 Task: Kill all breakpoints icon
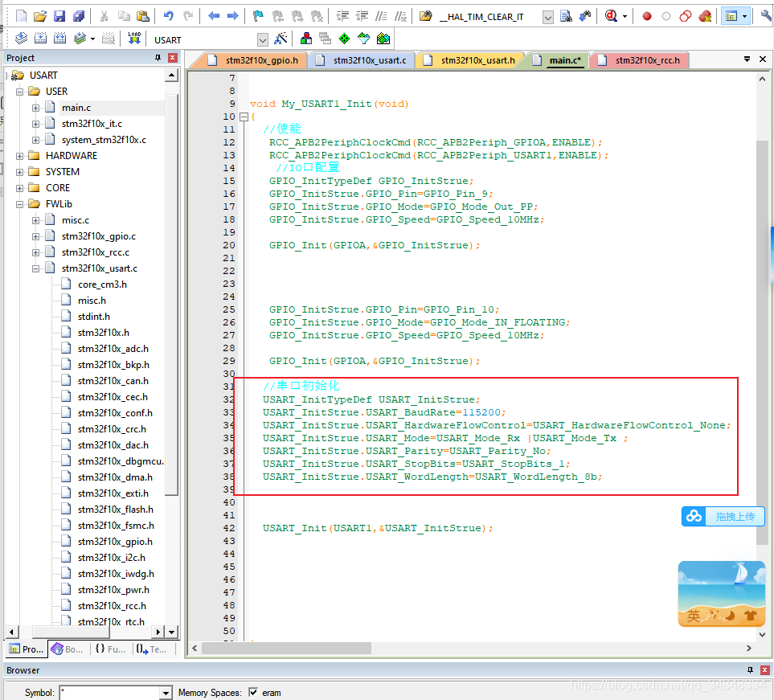click(x=705, y=16)
